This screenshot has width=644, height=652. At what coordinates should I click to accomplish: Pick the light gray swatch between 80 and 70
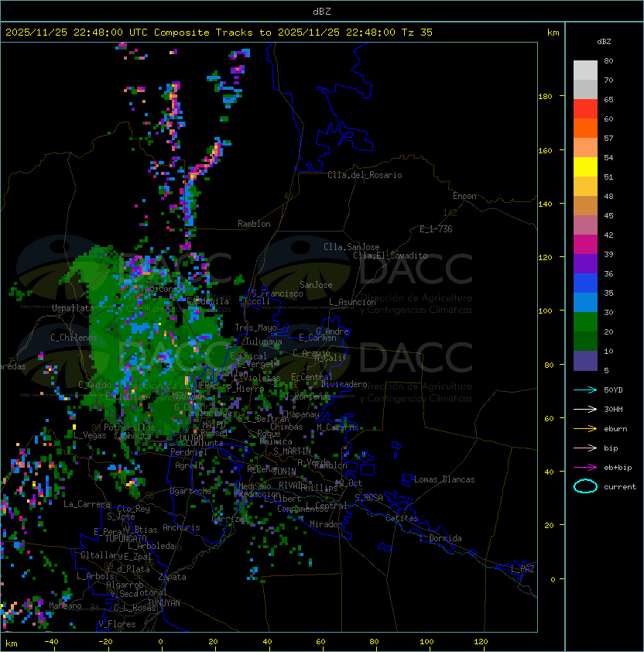pyautogui.click(x=585, y=70)
